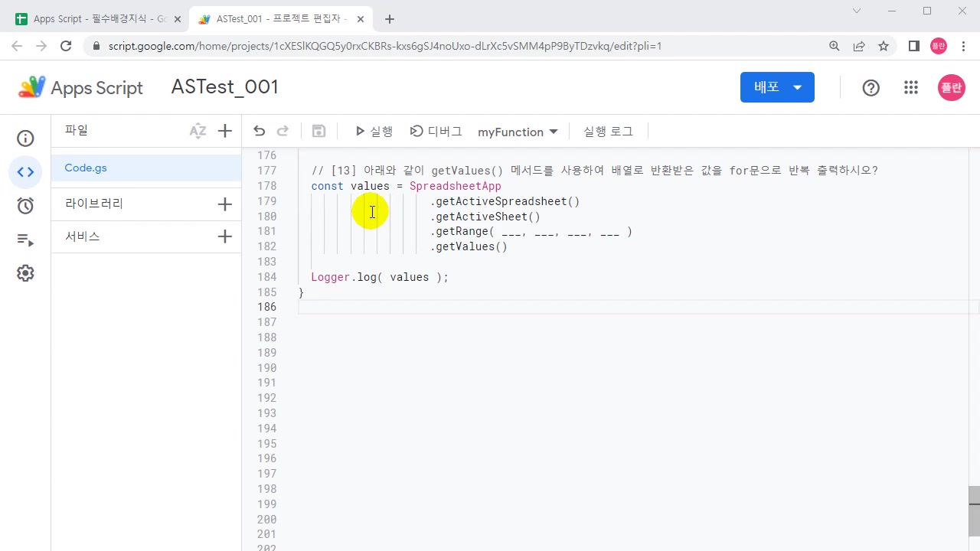
Task: Open the project Overview info panel
Action: [x=25, y=138]
